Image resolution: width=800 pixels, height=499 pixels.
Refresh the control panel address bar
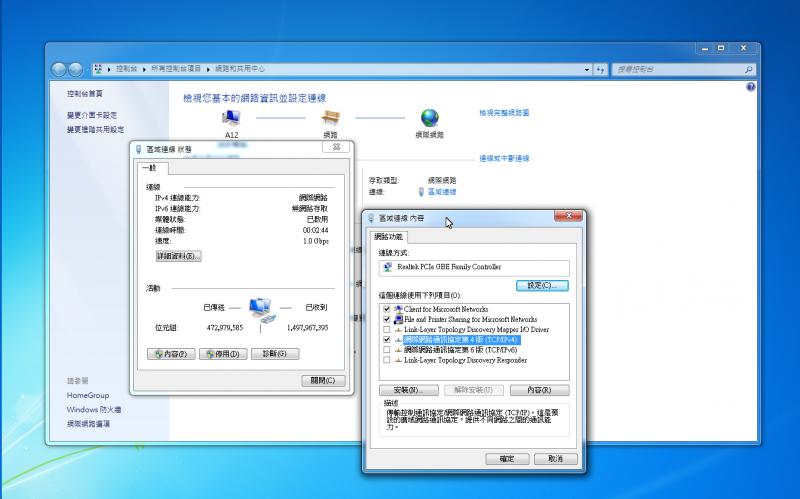point(601,69)
